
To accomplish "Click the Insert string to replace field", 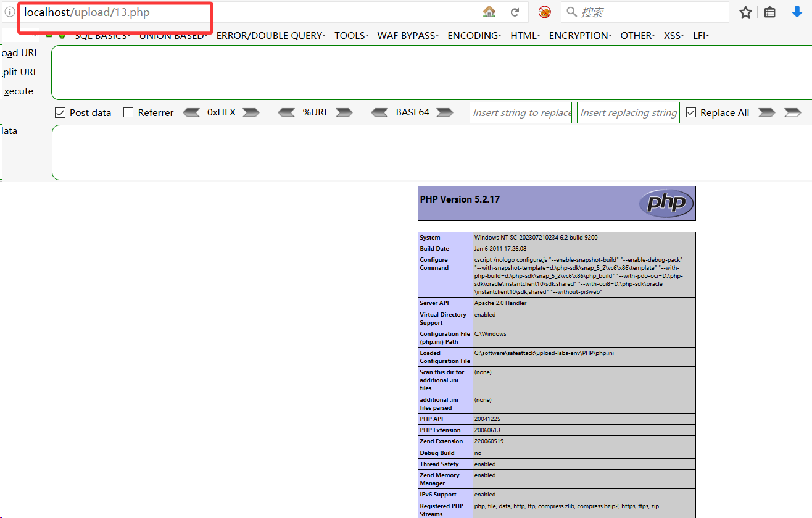I will (521, 112).
